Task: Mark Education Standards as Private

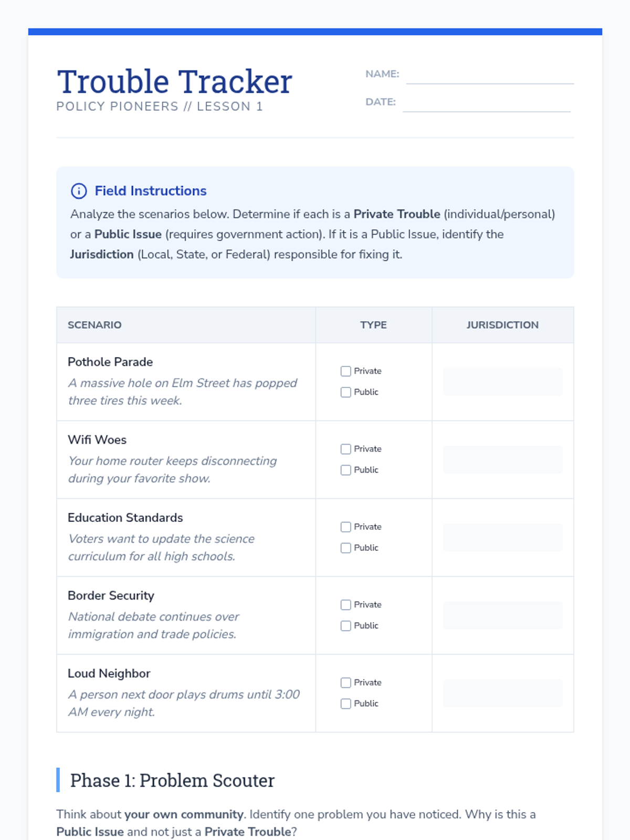Action: (x=345, y=527)
